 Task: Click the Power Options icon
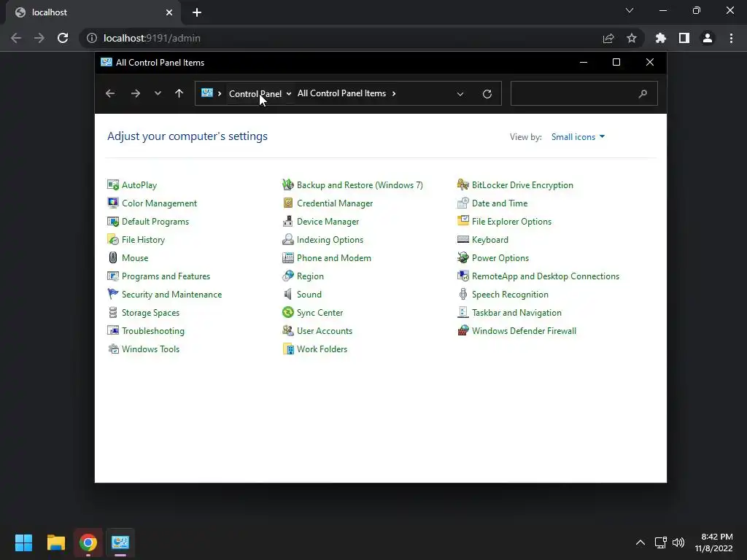click(x=463, y=257)
